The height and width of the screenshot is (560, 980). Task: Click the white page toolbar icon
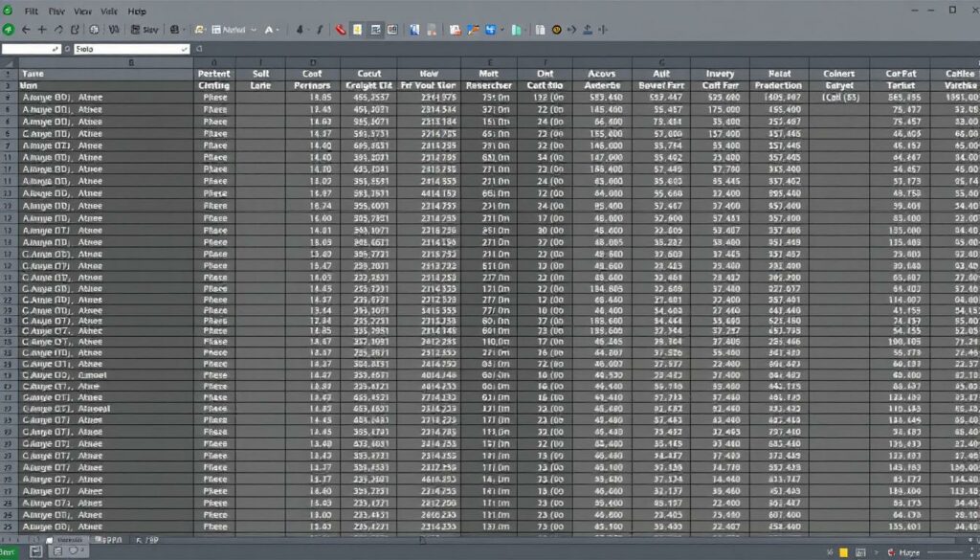click(x=540, y=30)
